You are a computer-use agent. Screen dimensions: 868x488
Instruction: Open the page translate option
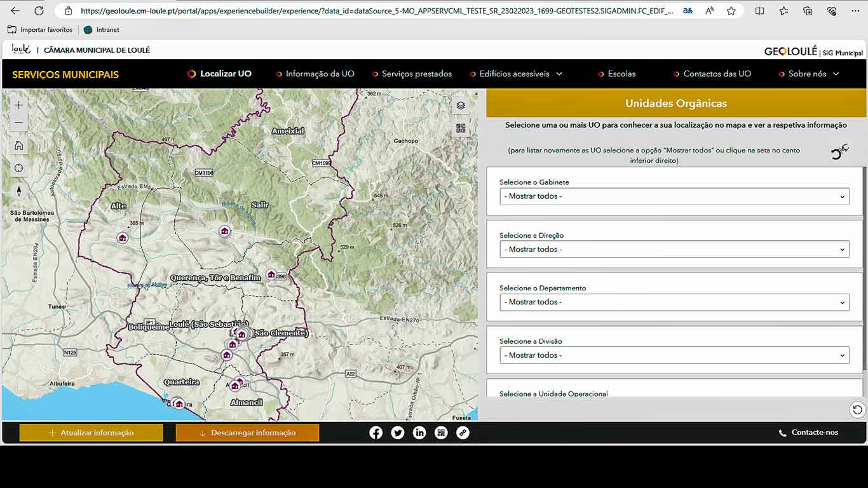688,11
